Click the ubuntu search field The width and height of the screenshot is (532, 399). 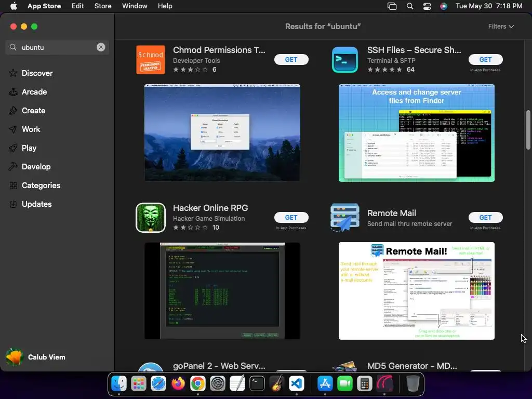tap(57, 47)
